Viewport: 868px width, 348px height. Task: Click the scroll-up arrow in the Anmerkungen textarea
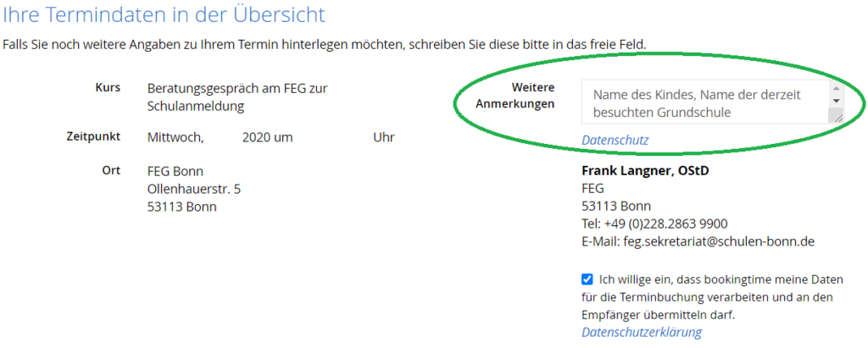pos(836,89)
